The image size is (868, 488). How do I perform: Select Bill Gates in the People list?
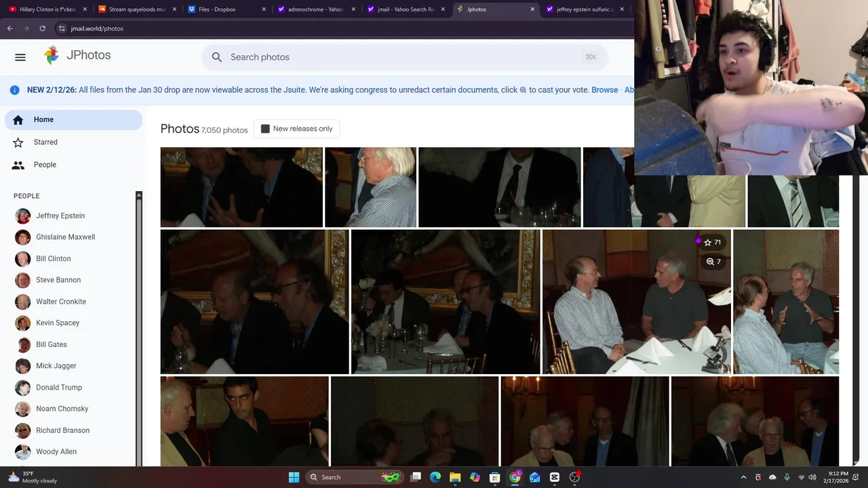point(52,345)
